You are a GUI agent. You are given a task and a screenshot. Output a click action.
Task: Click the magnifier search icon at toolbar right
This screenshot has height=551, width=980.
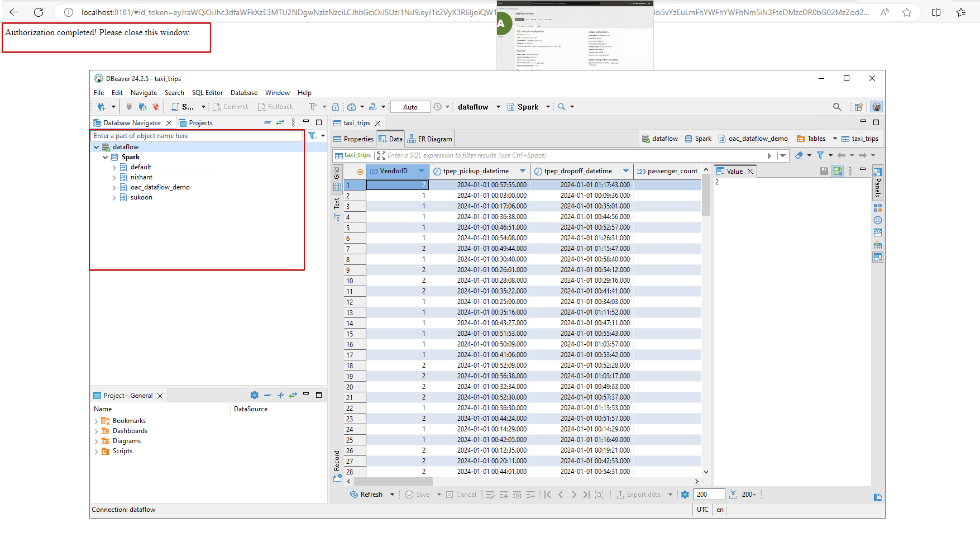tap(836, 107)
